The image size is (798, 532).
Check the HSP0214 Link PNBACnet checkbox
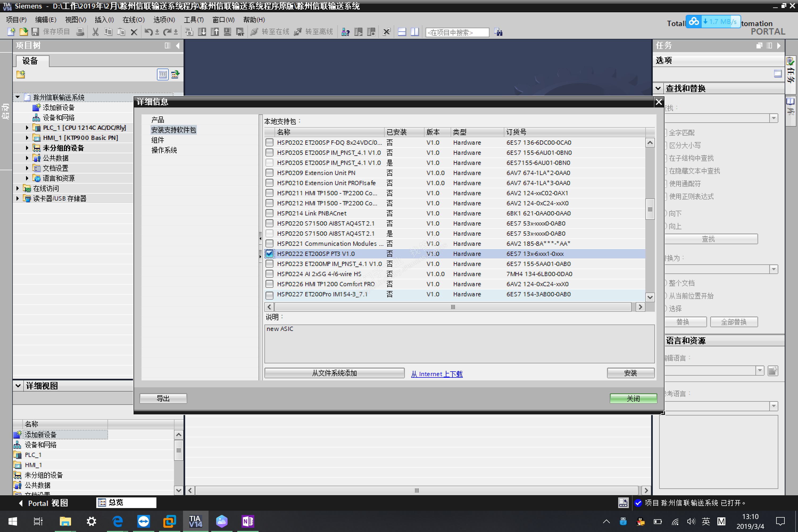(269, 213)
